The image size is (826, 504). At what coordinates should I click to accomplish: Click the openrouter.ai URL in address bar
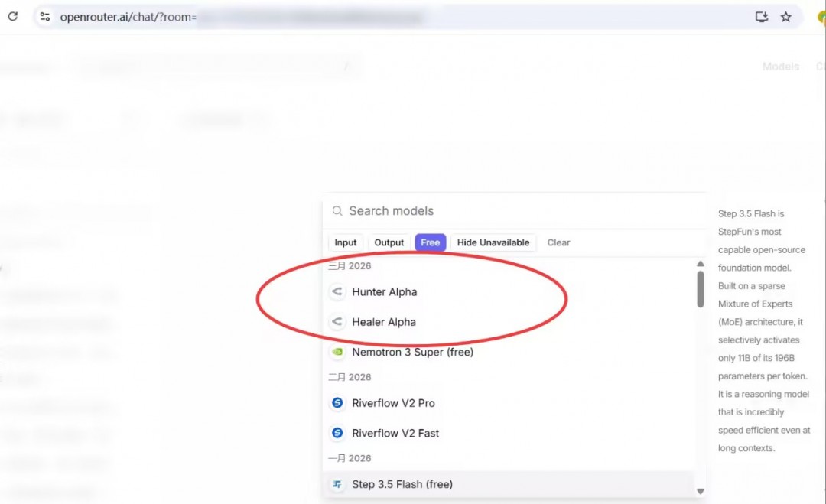(x=128, y=17)
